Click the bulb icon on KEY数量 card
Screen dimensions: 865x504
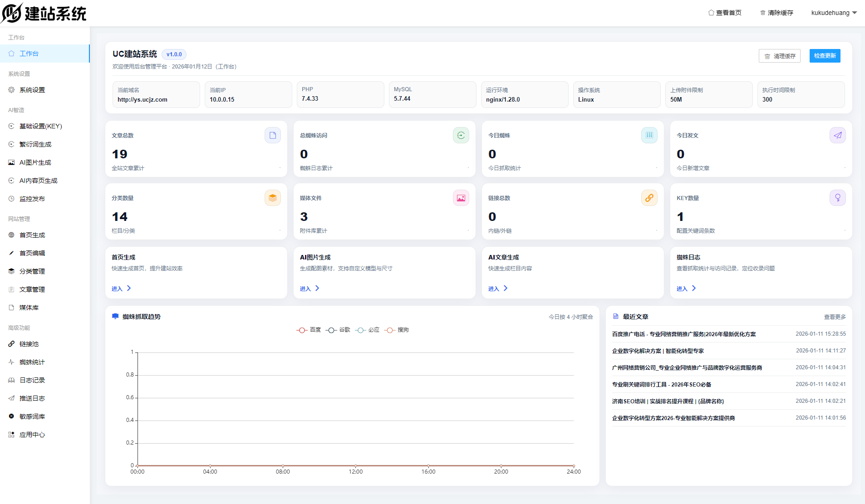point(837,198)
